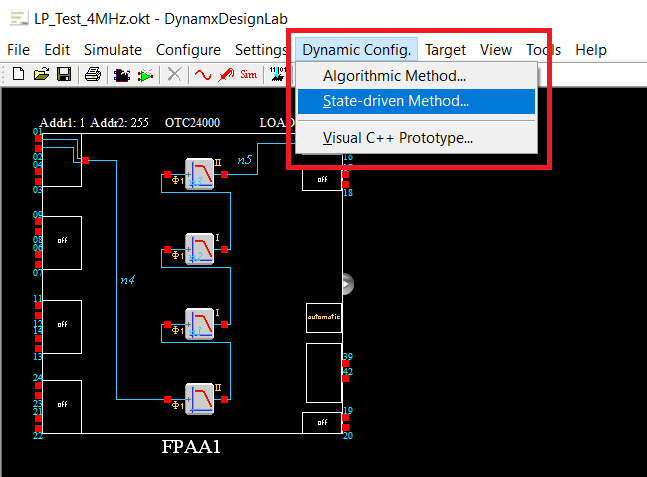Click the Sim simulate toolbar button

(249, 75)
